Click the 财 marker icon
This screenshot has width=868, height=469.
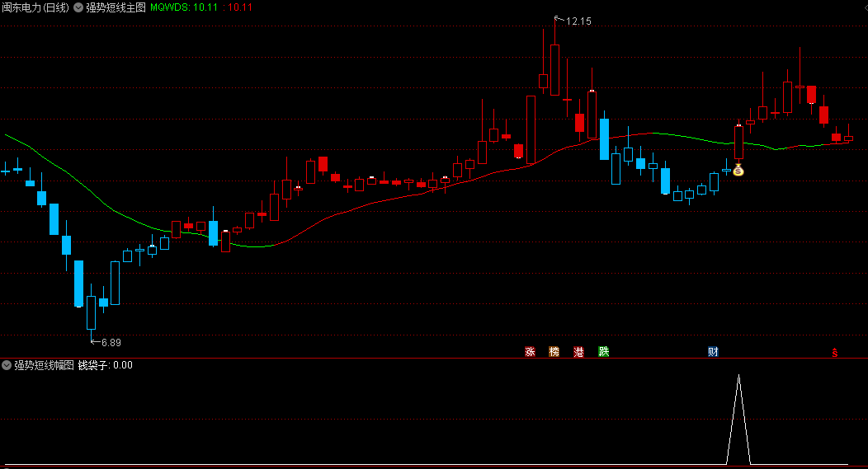pos(713,352)
